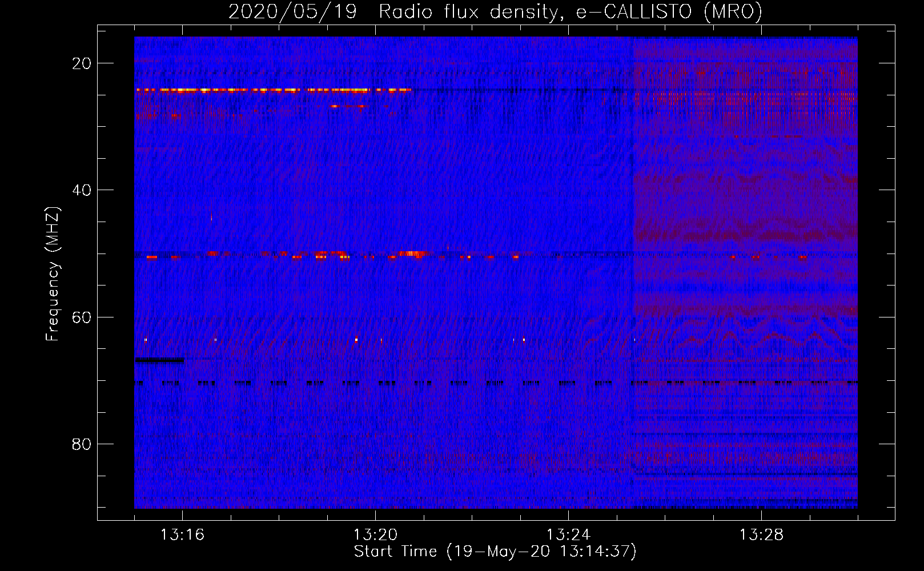Click the 80 frequency tick label
The width and height of the screenshot is (924, 571).
[x=82, y=444]
